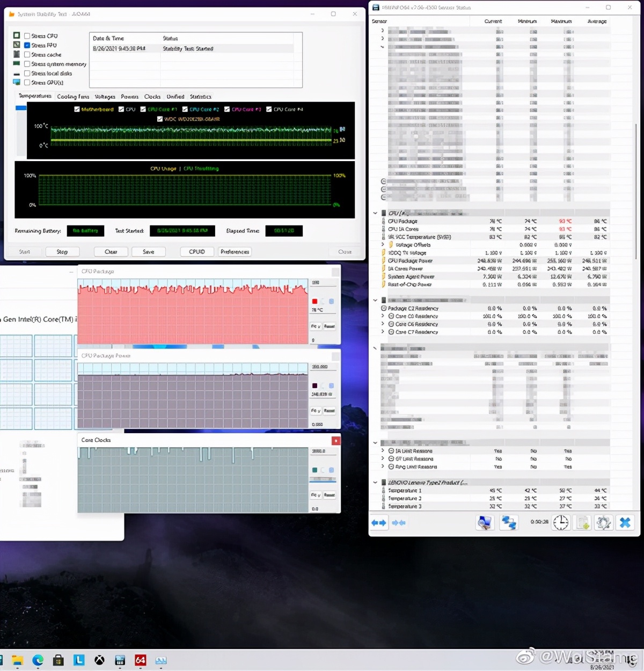This screenshot has height=671, width=644.
Task: Open the Statistics tab
Action: click(x=200, y=97)
